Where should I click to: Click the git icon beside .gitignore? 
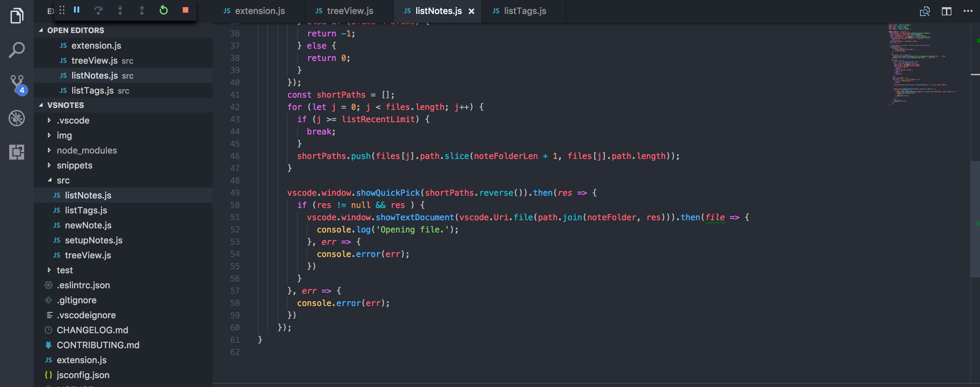click(48, 300)
